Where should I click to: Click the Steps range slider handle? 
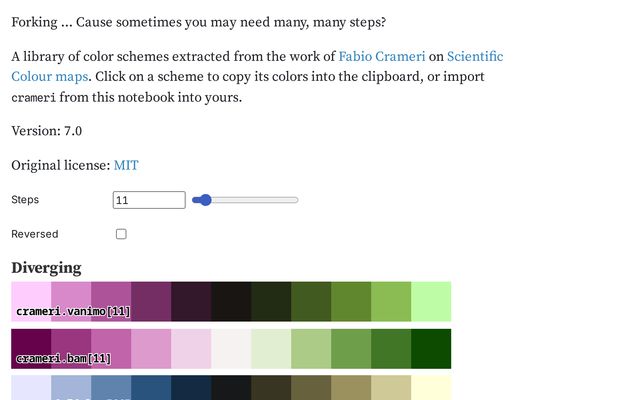click(205, 200)
